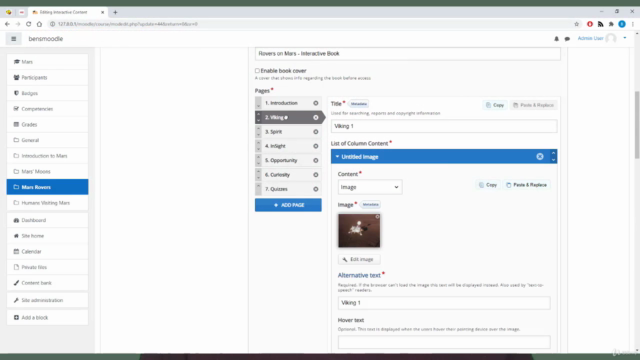The height and width of the screenshot is (360, 640).
Task: Delete the image using the thumbnail corner X
Action: click(377, 216)
